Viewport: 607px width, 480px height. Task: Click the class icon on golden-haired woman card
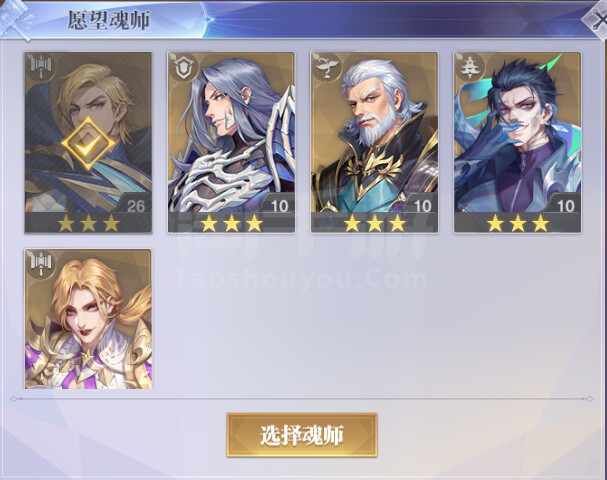click(x=41, y=264)
